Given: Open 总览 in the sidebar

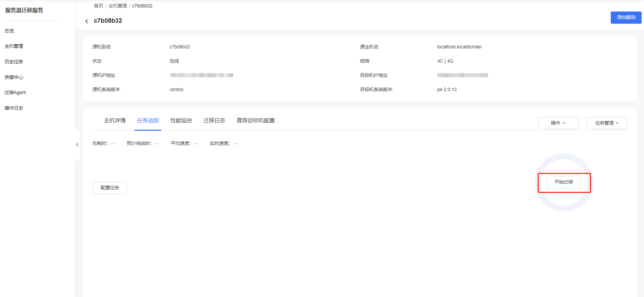Looking at the screenshot, I should 9,31.
